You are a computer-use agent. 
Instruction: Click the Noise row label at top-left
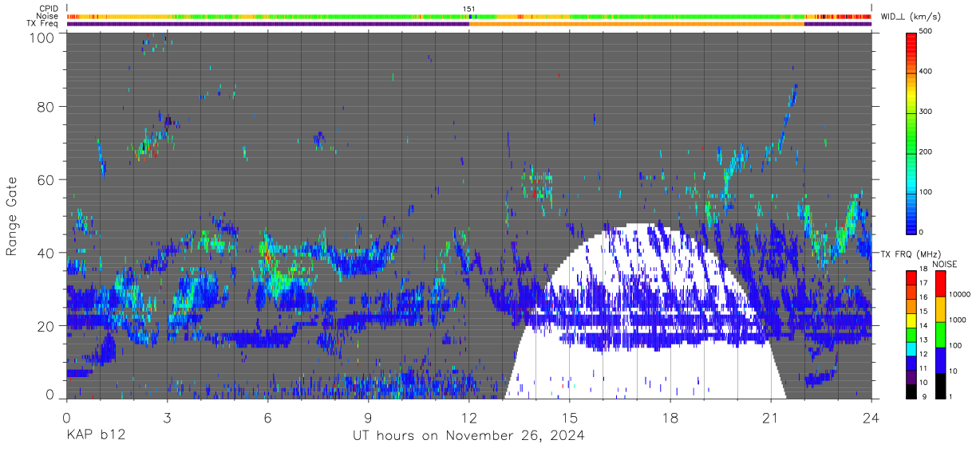pyautogui.click(x=48, y=16)
